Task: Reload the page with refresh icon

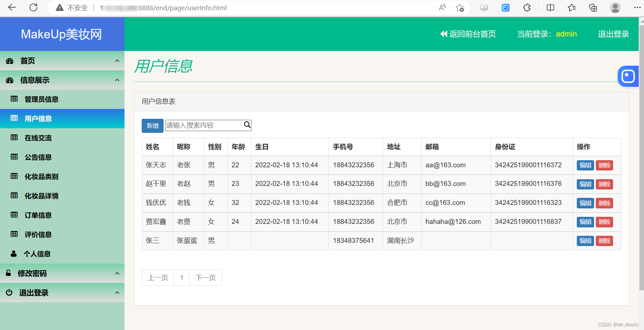Action: (33, 7)
